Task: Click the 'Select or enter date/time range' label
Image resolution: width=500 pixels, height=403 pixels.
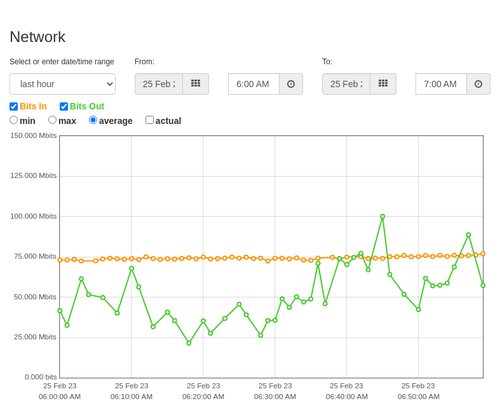Action: (x=62, y=62)
